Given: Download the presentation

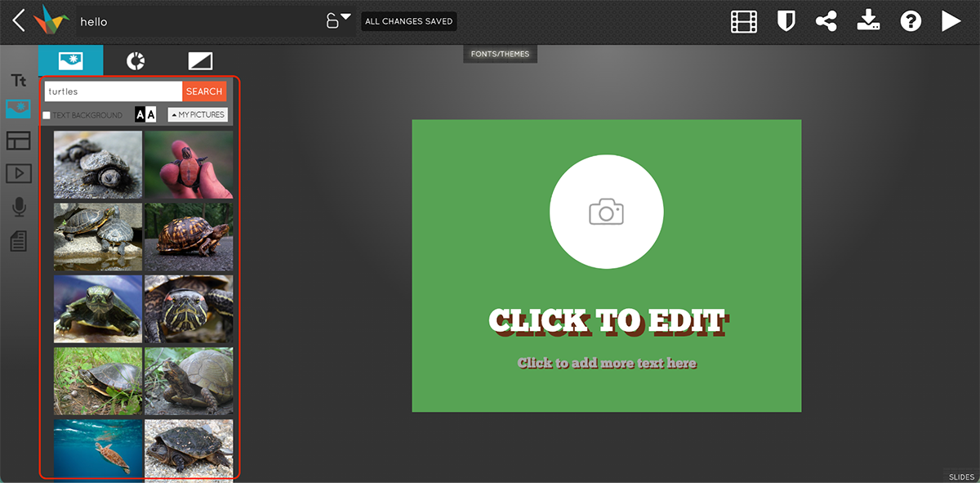Looking at the screenshot, I should tap(868, 20).
